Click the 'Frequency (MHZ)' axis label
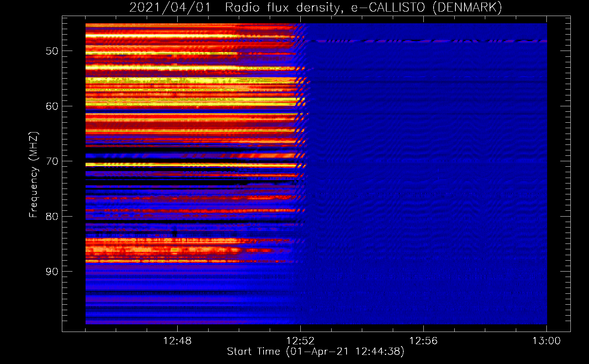Viewport: 589px width, 364px height. click(x=33, y=175)
